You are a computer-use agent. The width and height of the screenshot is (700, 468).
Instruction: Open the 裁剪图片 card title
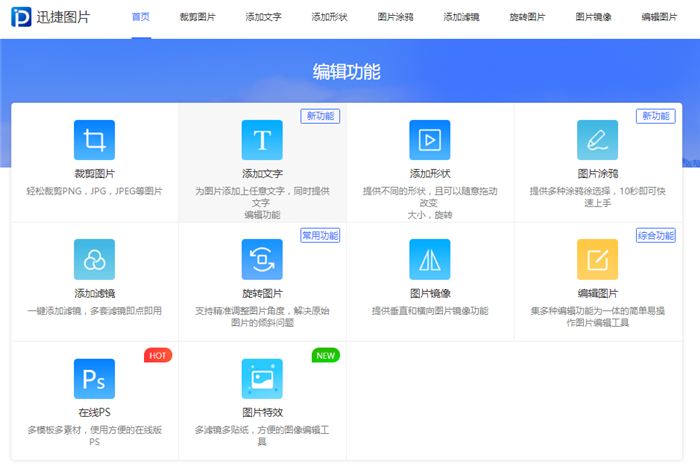click(x=94, y=174)
